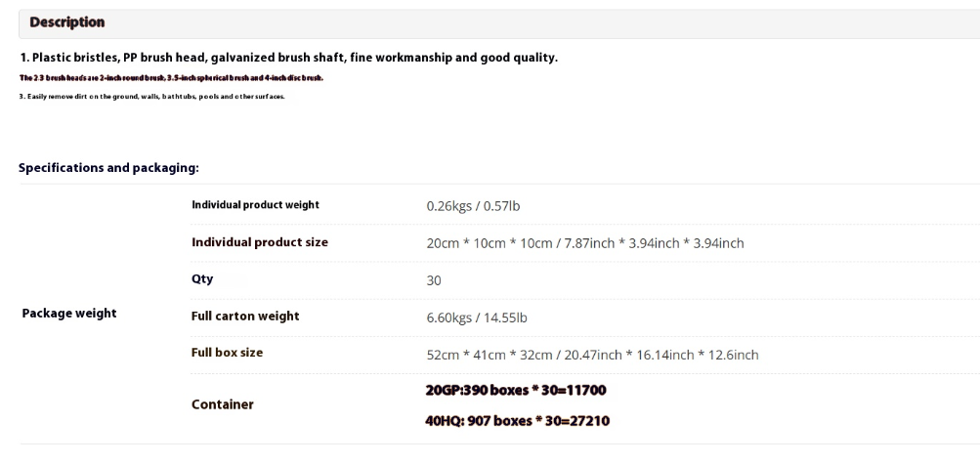Click the easily remove dirt sentence
The height and width of the screenshot is (466, 980).
pyautogui.click(x=152, y=97)
